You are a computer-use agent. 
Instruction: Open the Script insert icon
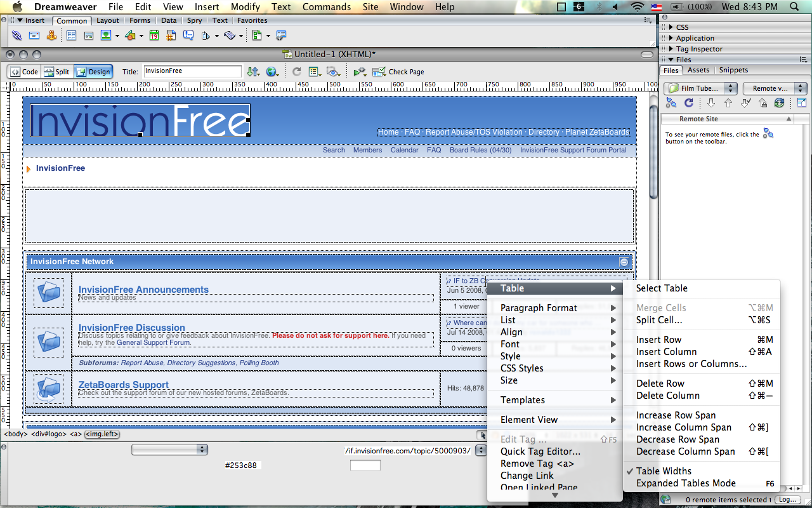230,36
